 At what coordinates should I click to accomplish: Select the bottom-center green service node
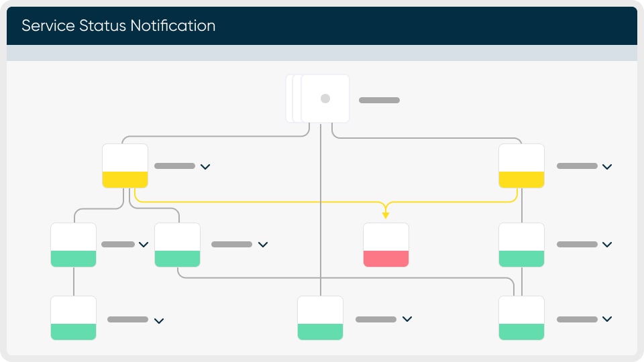[x=320, y=318]
